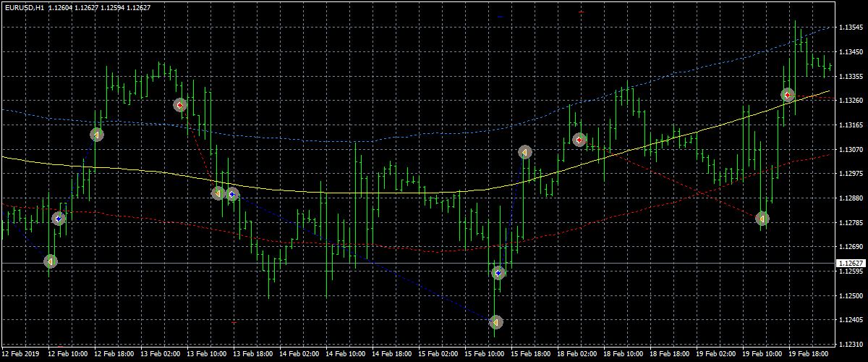Click the 1.13450 price axis label
The width and height of the screenshot is (868, 362).
(x=851, y=52)
